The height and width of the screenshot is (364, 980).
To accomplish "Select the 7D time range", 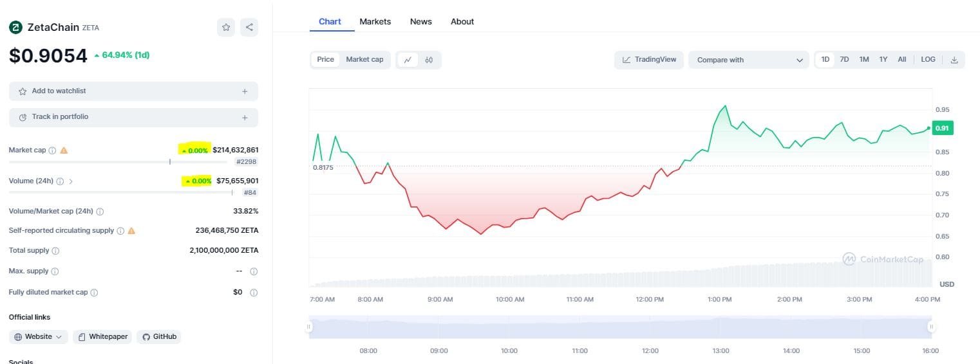I will (x=844, y=60).
